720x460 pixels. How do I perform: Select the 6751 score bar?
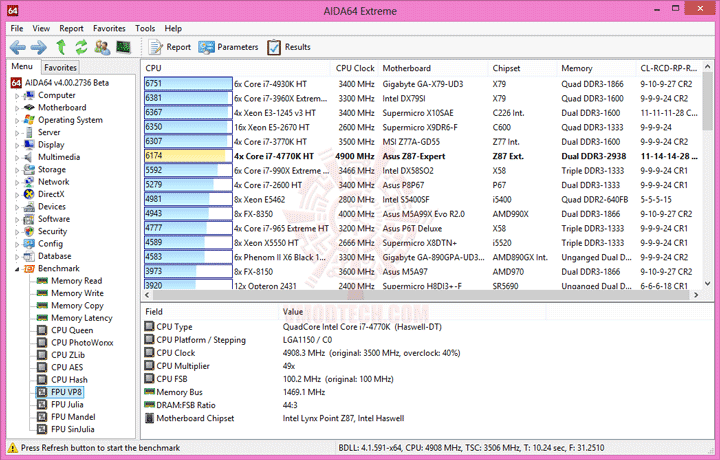[188, 84]
